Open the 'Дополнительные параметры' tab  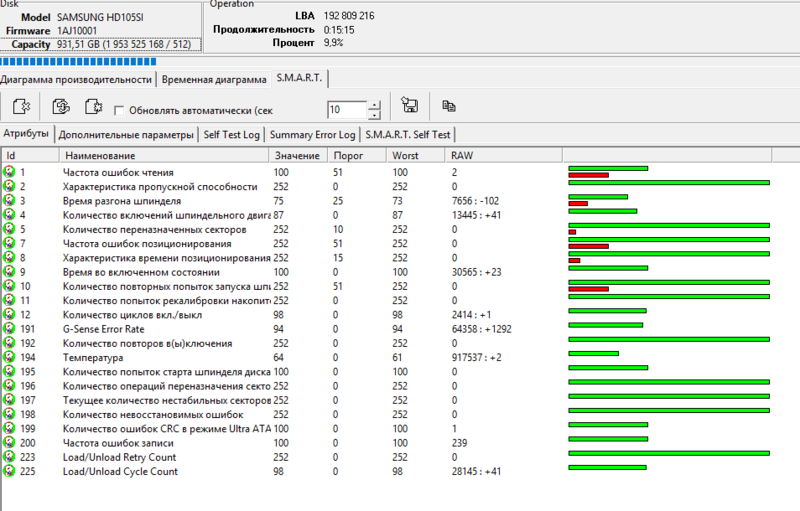[126, 135]
